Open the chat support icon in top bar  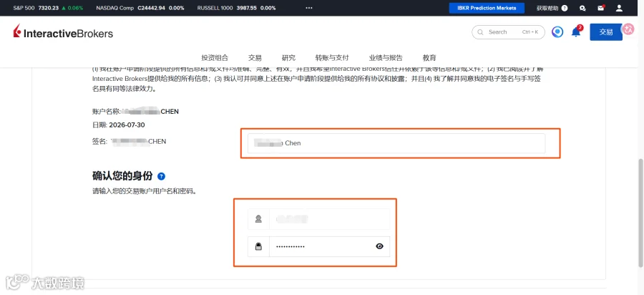582,8
